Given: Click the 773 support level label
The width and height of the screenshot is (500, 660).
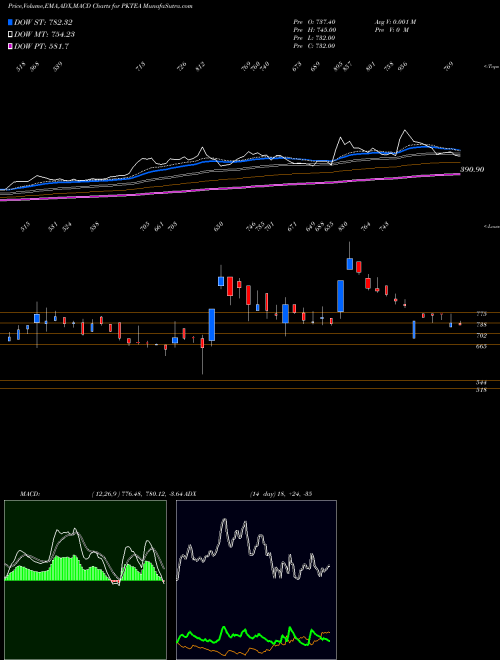Looking at the screenshot, I should 481,314.
